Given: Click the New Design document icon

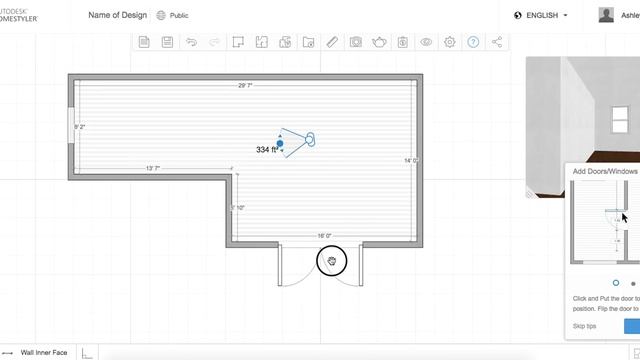Looking at the screenshot, I should click(x=144, y=42).
